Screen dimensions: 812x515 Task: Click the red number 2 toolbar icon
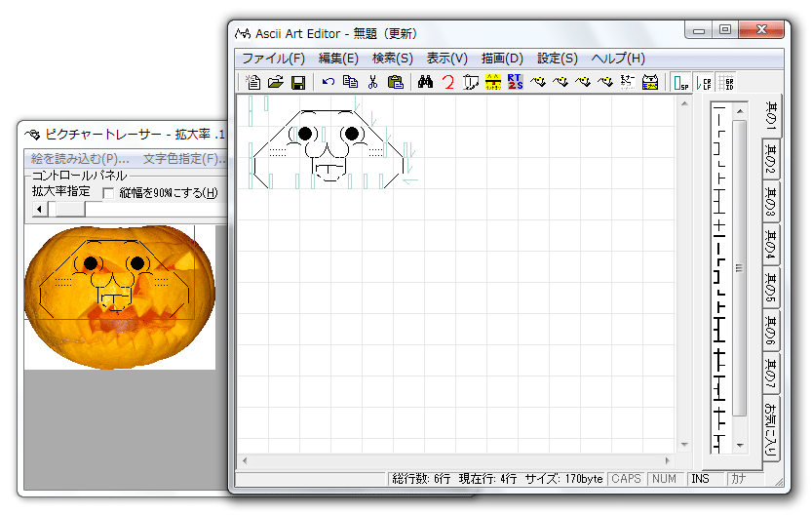(x=448, y=82)
